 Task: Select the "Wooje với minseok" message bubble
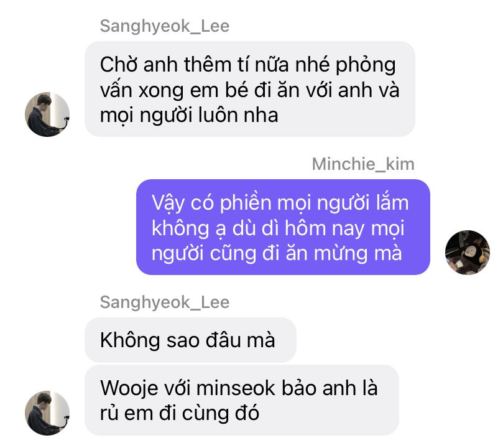click(x=242, y=400)
